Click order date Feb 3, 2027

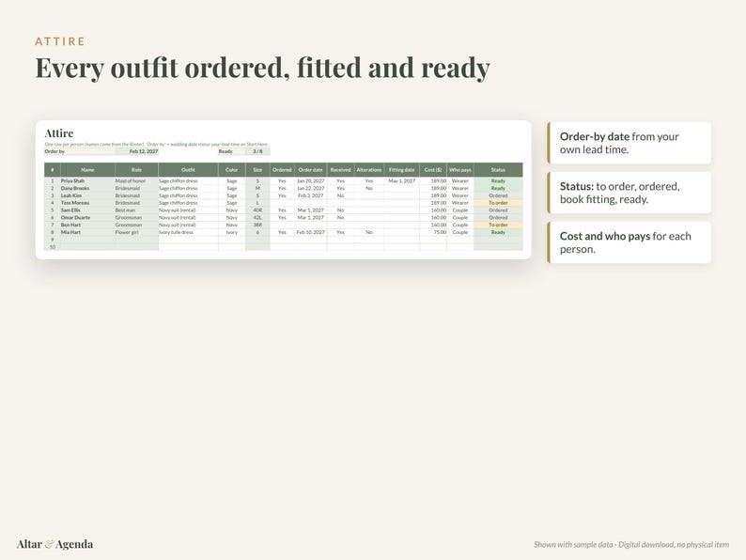pyautogui.click(x=311, y=195)
